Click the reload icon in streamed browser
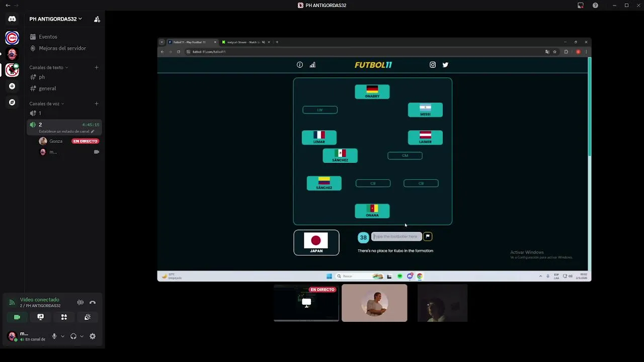Screen dimensions: 644x362 click(x=178, y=52)
